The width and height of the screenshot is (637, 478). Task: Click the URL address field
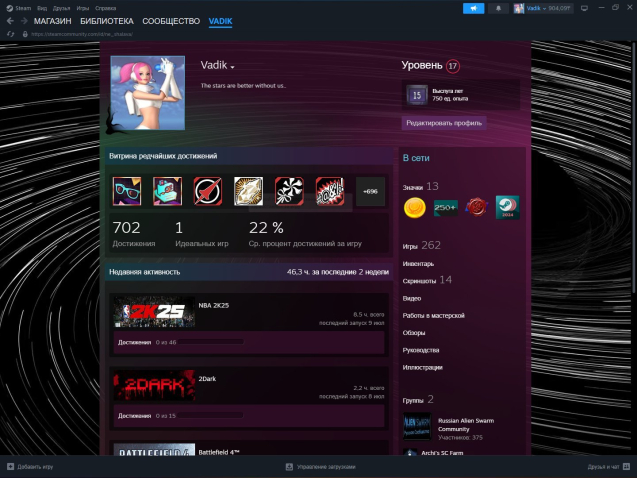pos(82,34)
